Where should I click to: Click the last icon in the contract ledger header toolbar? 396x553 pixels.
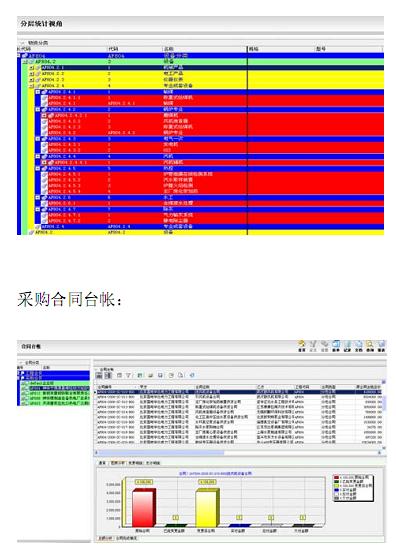tap(381, 344)
